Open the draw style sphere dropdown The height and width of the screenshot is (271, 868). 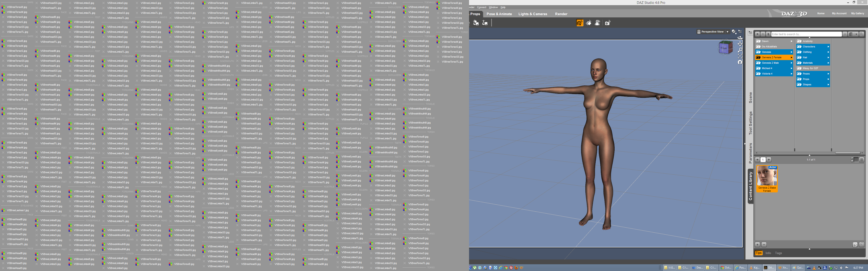tap(734, 32)
